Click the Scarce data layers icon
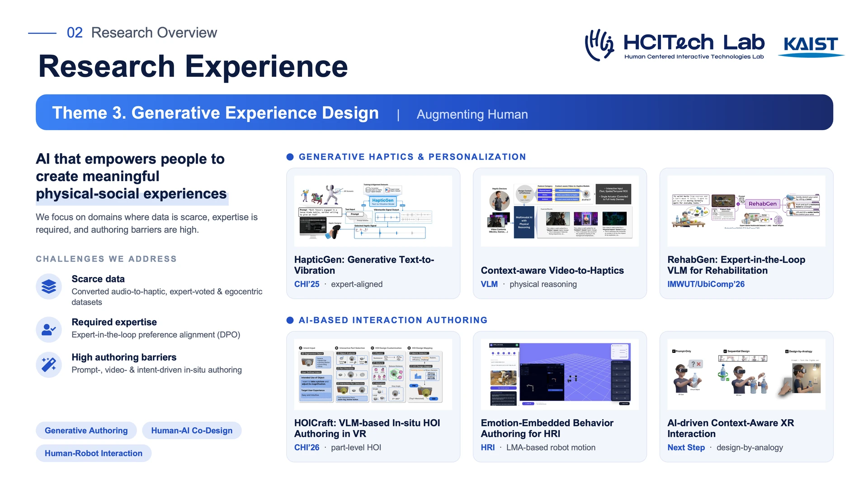868x488 pixels. pyautogui.click(x=49, y=286)
